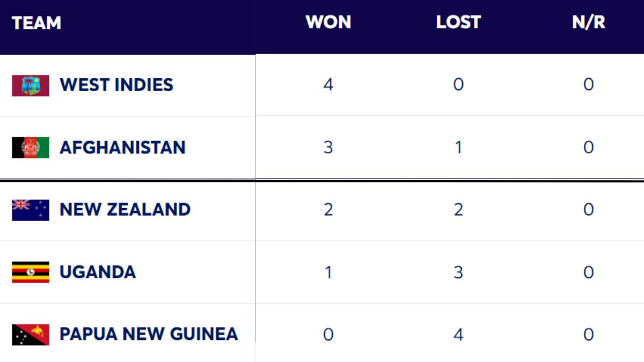Image resolution: width=644 pixels, height=362 pixels.
Task: Select the TEAM column header
Action: pyautogui.click(x=36, y=23)
